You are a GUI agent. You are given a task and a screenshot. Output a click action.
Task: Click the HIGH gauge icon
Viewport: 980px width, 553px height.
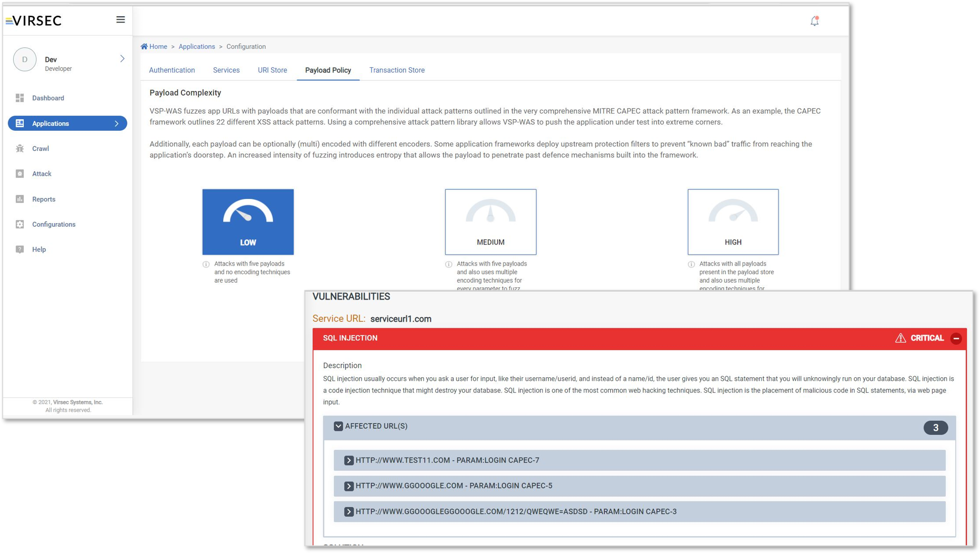(733, 212)
